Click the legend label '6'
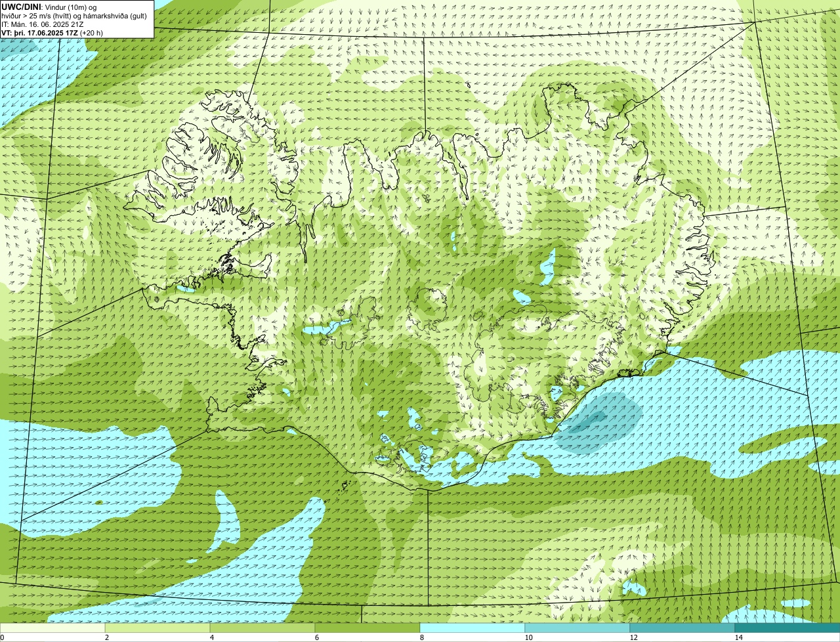 click(x=316, y=637)
